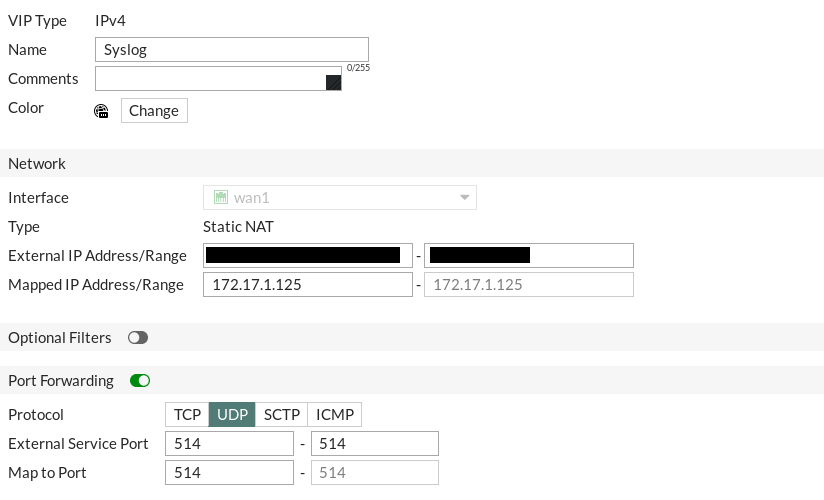This screenshot has width=824, height=500.
Task: Disable the Port Forwarding toggle
Action: 140,381
